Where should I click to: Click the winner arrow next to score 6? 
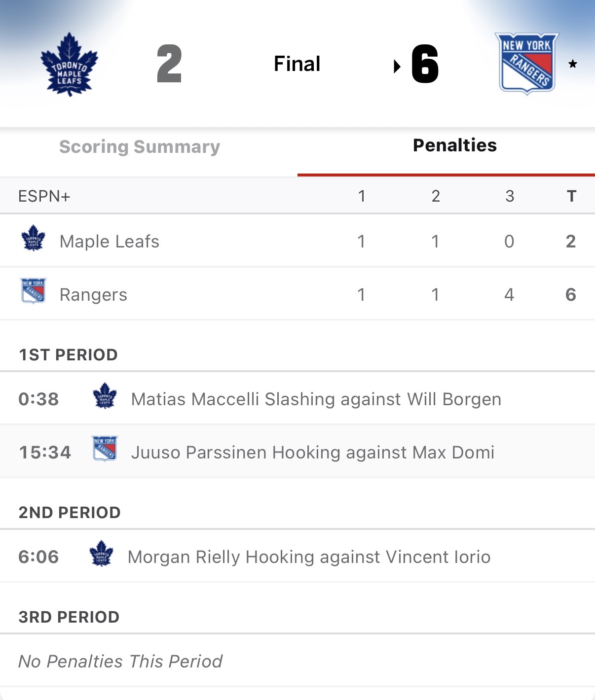397,66
